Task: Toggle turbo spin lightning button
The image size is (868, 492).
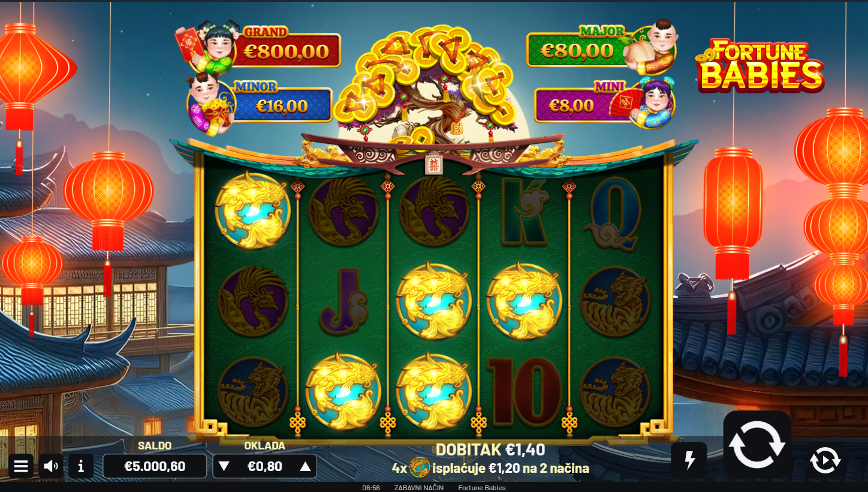Action: [689, 460]
